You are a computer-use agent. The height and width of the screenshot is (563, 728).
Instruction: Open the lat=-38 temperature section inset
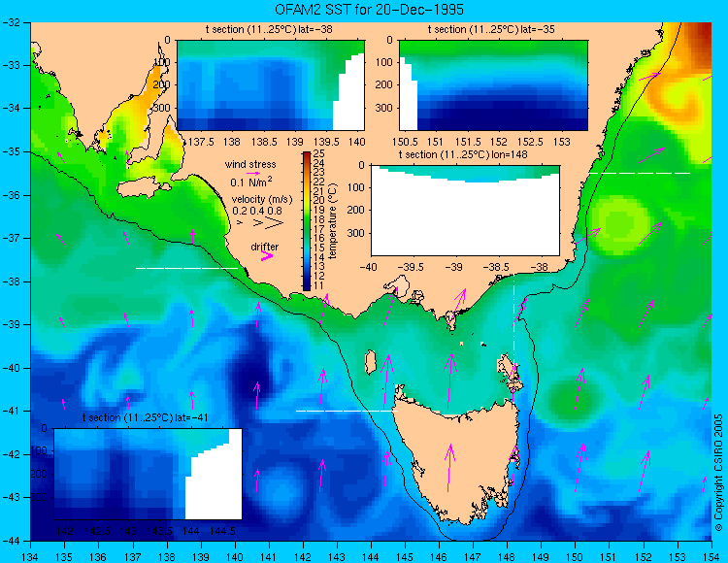point(271,85)
